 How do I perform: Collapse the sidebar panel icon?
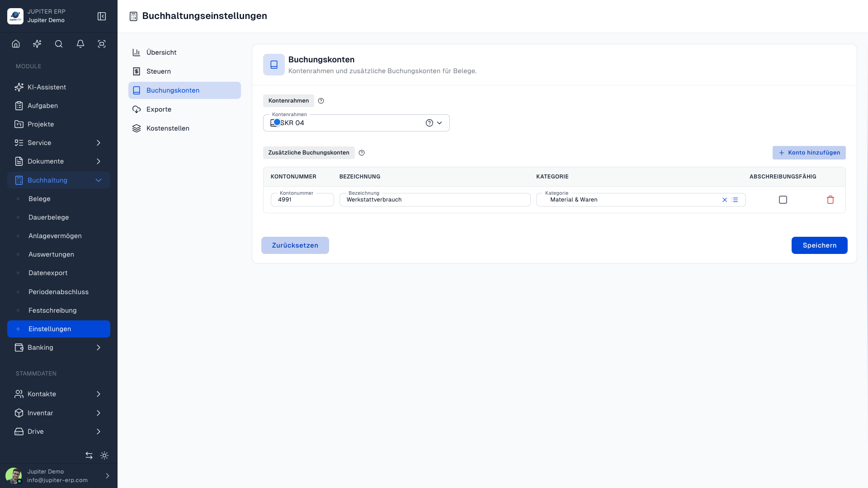pyautogui.click(x=102, y=16)
